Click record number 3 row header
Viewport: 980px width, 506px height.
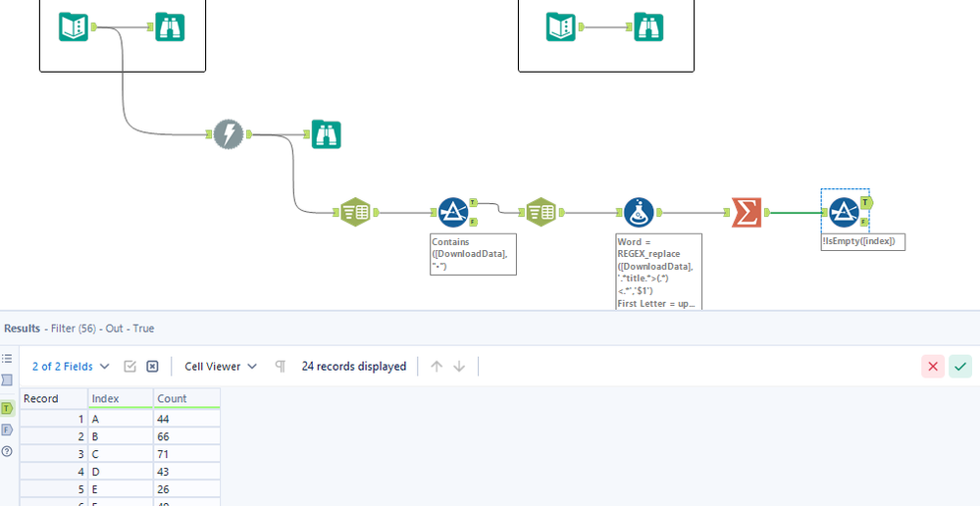click(54, 453)
